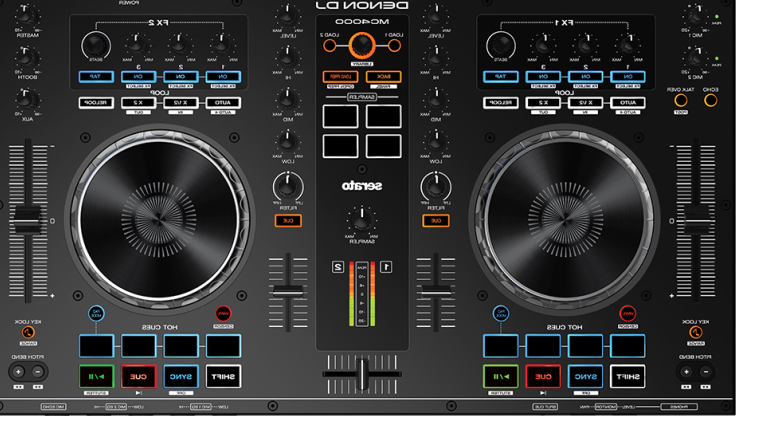The image size is (762, 429).
Task: Toggle the orange headphone CUE button on channel 1
Action: [x=436, y=221]
